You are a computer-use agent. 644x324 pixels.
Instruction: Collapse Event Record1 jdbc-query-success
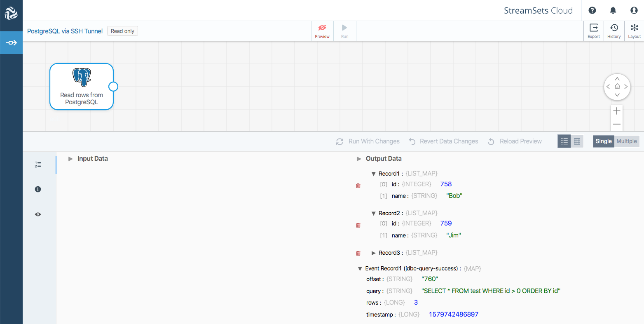tap(360, 269)
